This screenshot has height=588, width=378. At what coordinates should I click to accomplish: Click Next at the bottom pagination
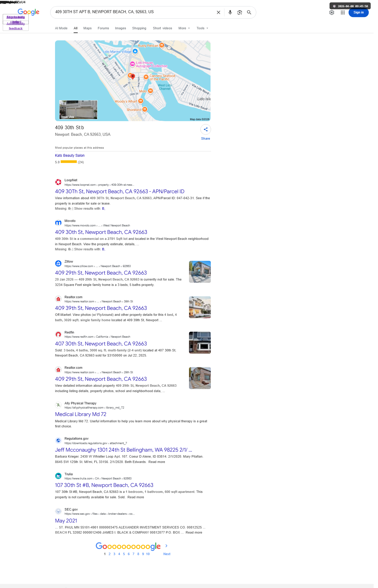coord(167,554)
